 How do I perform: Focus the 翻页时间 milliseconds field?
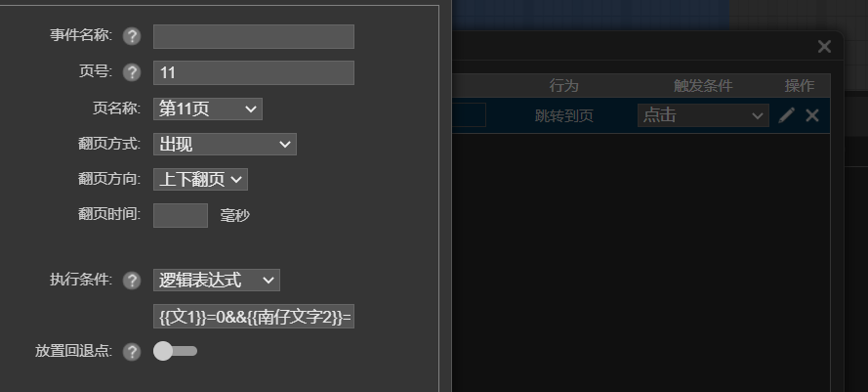[181, 215]
